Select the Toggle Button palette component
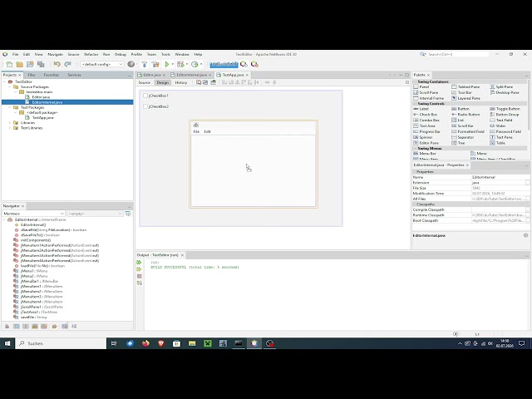The height and width of the screenshot is (399, 532). pos(505,109)
